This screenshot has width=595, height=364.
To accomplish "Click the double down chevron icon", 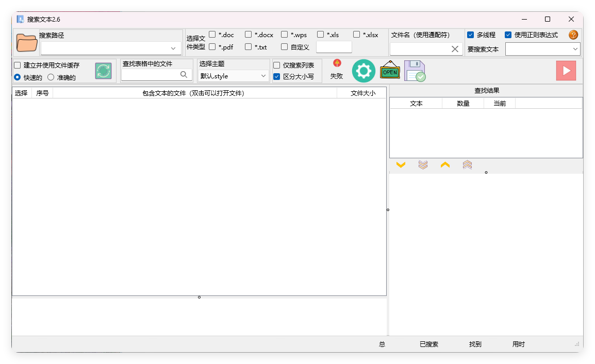I will [423, 164].
